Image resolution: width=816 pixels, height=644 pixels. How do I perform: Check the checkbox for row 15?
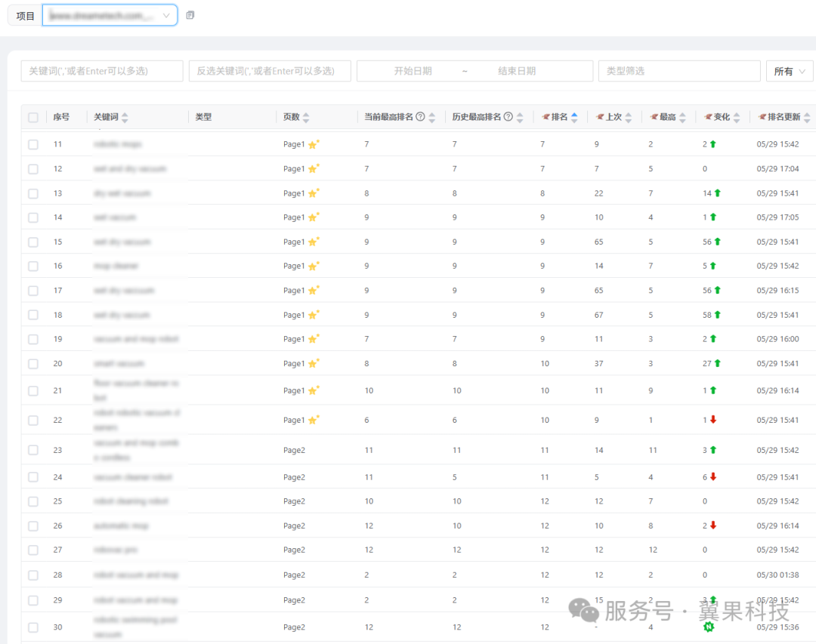pyautogui.click(x=33, y=242)
